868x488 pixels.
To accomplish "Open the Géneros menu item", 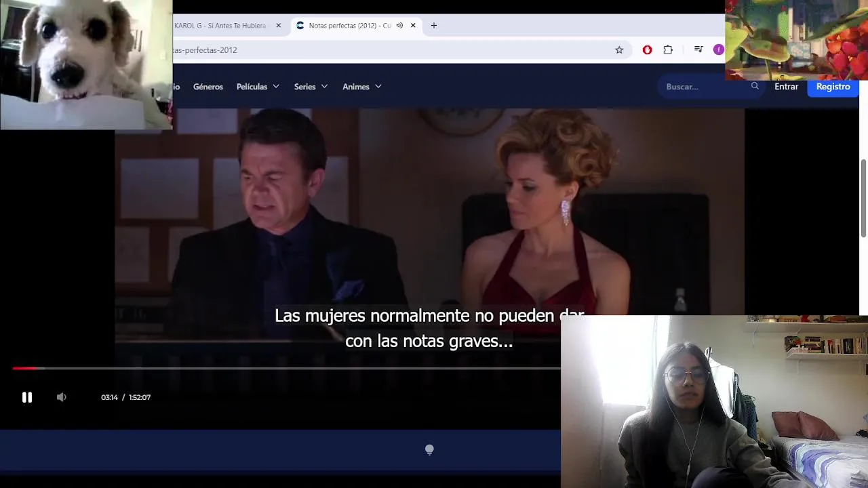I will [x=208, y=87].
